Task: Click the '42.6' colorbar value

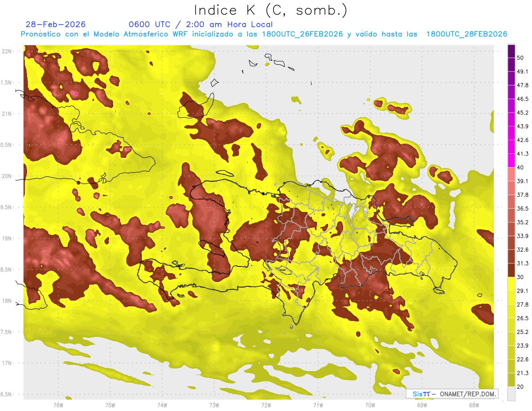Action: 523,140
